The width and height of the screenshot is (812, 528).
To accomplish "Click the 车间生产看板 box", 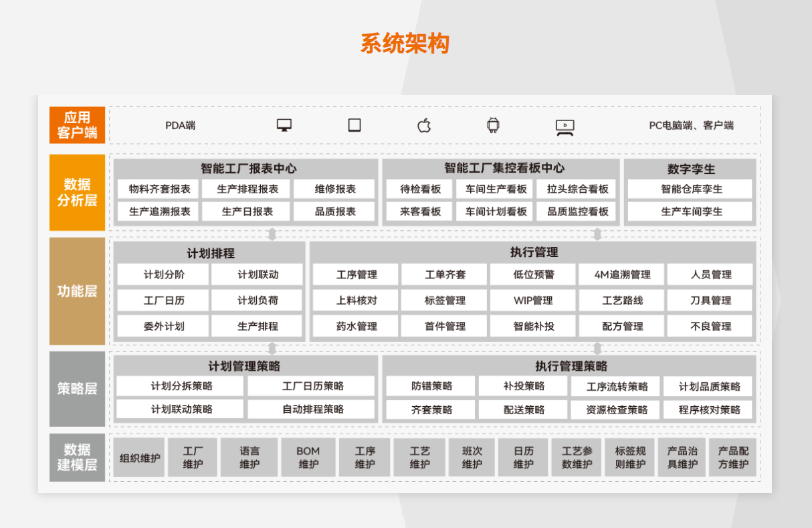I will (x=496, y=189).
